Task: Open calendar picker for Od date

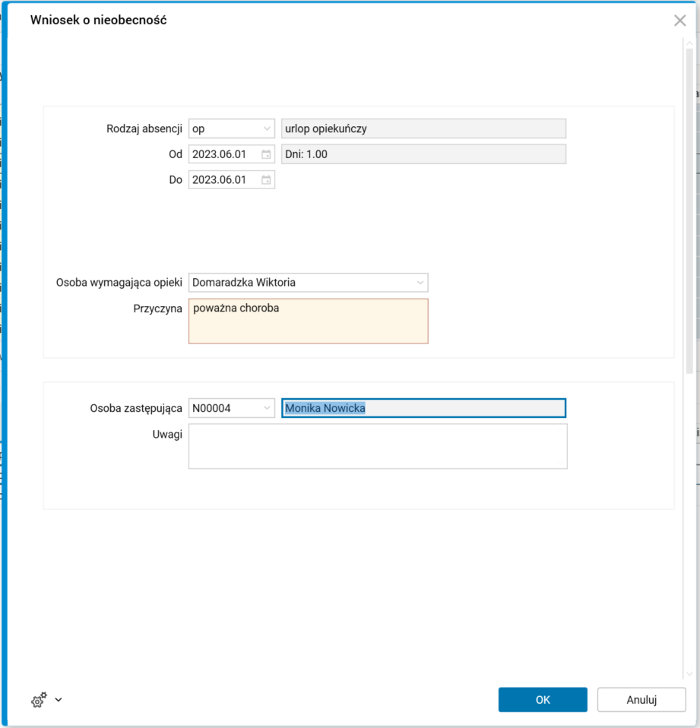Action: tap(266, 154)
